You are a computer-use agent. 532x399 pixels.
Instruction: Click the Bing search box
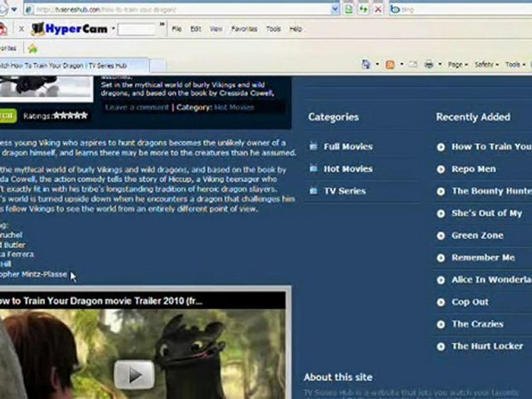[465, 9]
